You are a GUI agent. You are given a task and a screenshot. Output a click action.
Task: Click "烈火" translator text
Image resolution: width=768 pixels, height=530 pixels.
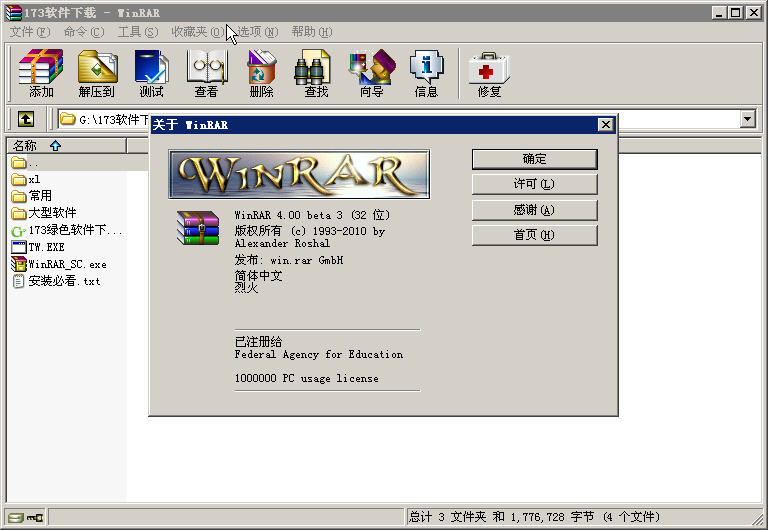246,288
